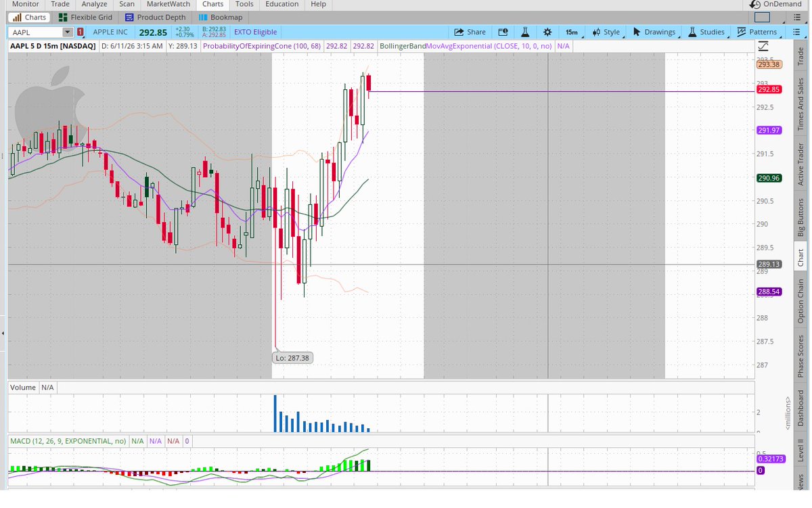The image size is (812, 508).
Task: Click the flask icon next to Share
Action: click(x=524, y=32)
